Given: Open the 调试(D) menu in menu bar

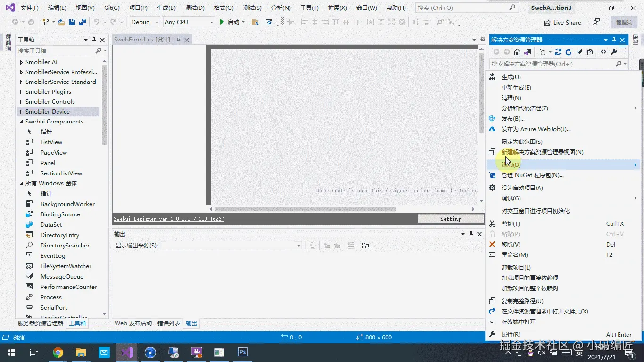Looking at the screenshot, I should [x=195, y=8].
